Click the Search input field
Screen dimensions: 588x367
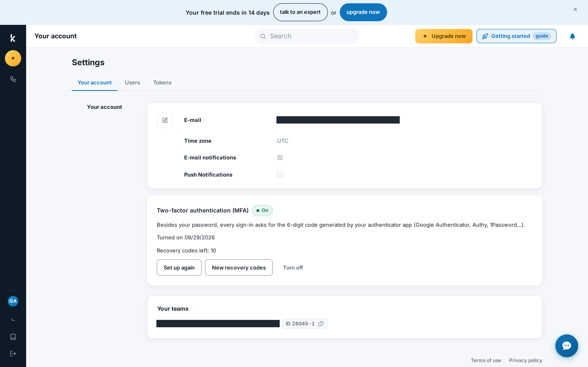307,36
